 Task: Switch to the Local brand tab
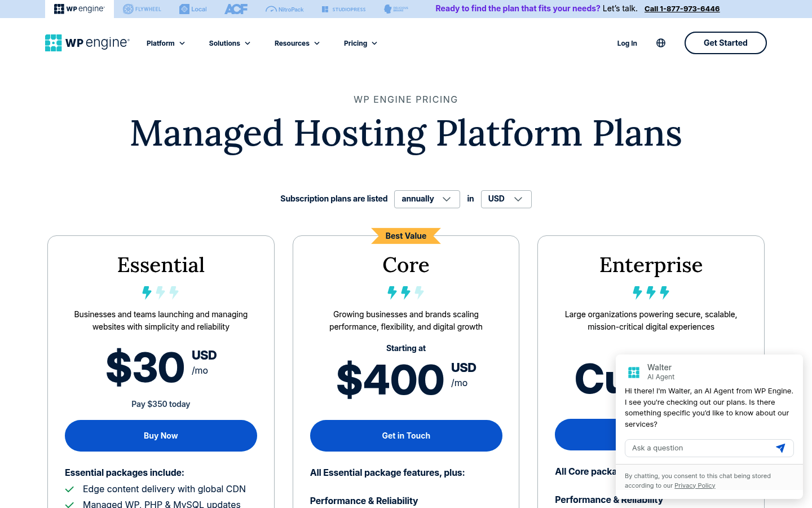pos(193,9)
